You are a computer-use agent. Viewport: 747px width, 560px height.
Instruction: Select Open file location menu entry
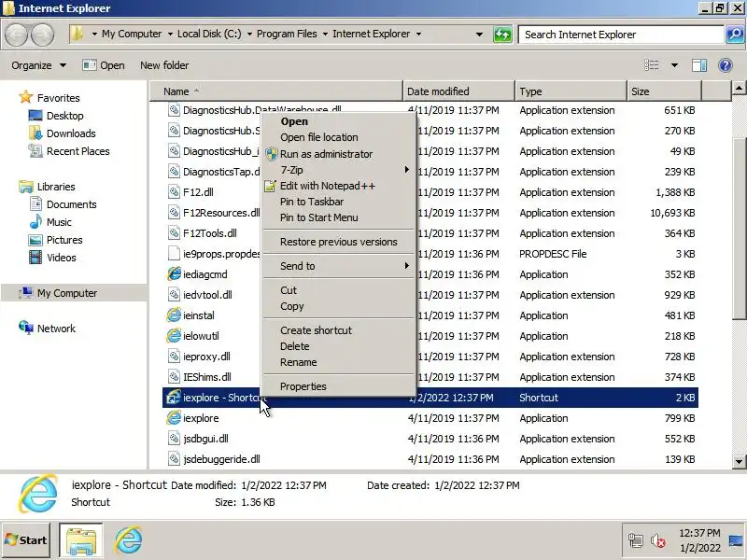click(338, 137)
